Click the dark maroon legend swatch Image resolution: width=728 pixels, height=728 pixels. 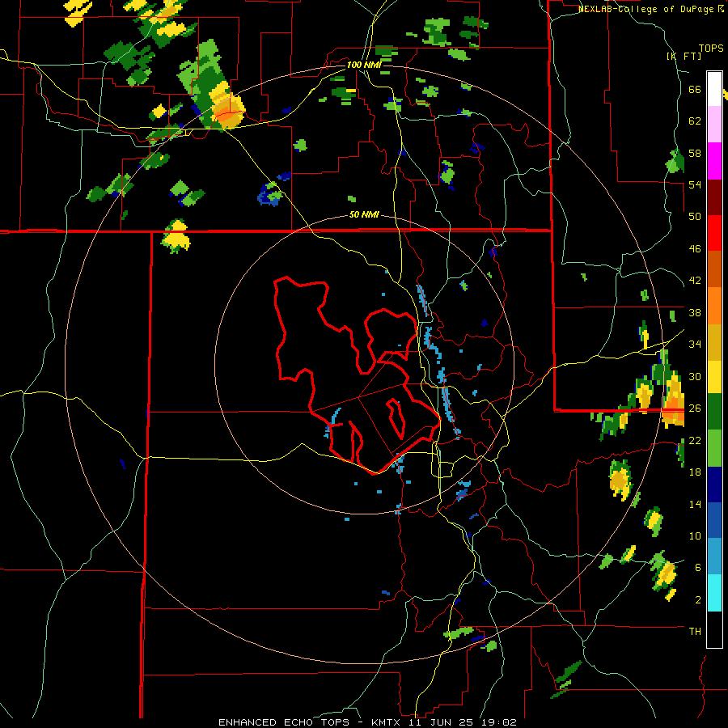pyautogui.click(x=714, y=197)
